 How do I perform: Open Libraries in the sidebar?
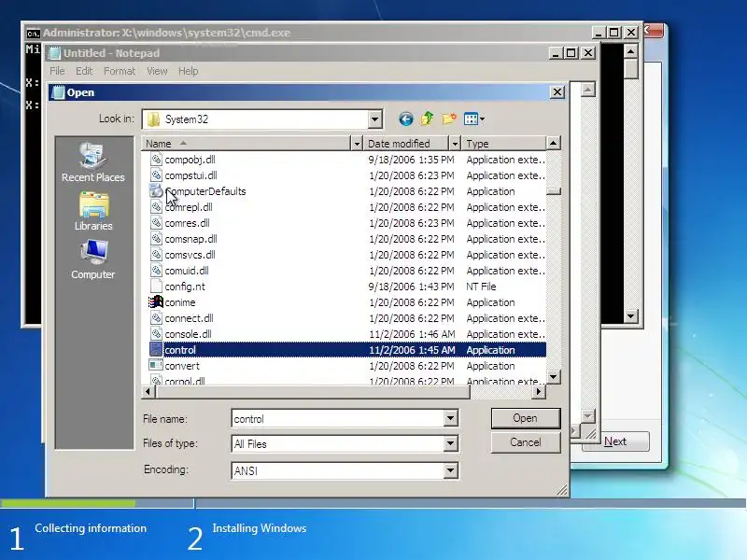click(93, 212)
